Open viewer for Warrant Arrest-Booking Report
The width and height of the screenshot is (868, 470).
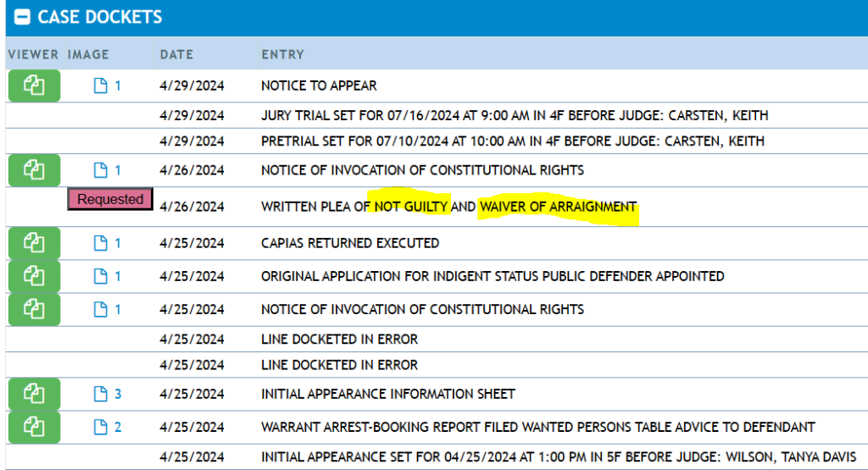click(x=34, y=427)
